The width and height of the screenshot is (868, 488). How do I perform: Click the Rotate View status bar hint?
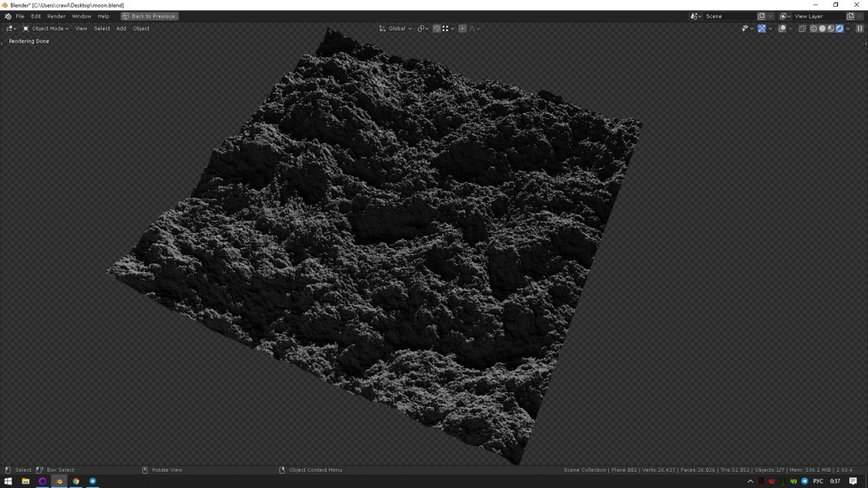[167, 470]
